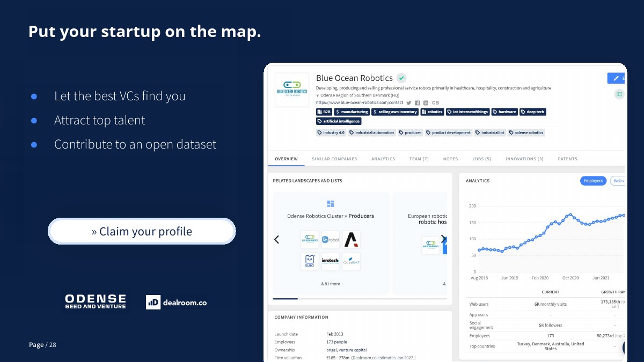Click the Twitter icon beside the company URL
The image size is (644, 362).
click(409, 102)
